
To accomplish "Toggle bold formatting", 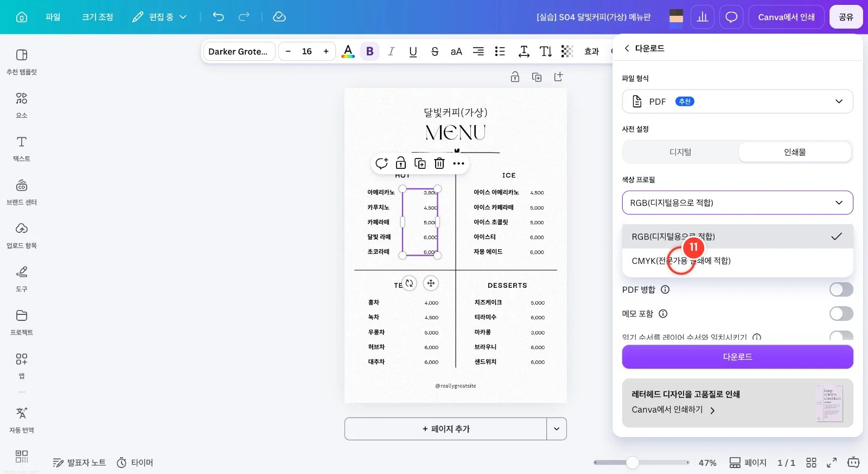I will click(x=370, y=52).
